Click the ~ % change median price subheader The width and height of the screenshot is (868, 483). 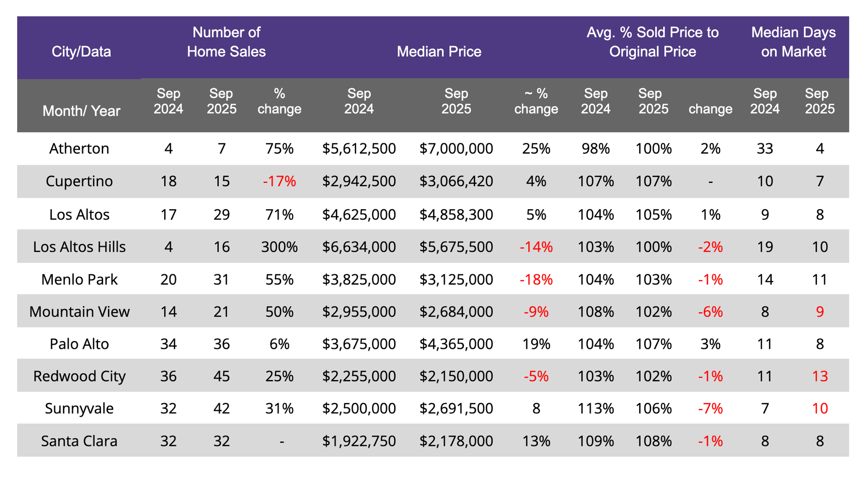[536, 101]
